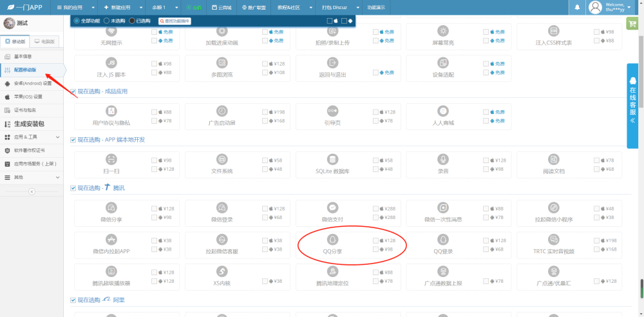Click the SQLite 数据库 database icon
Viewport: 644px width, 317px height.
333,159
